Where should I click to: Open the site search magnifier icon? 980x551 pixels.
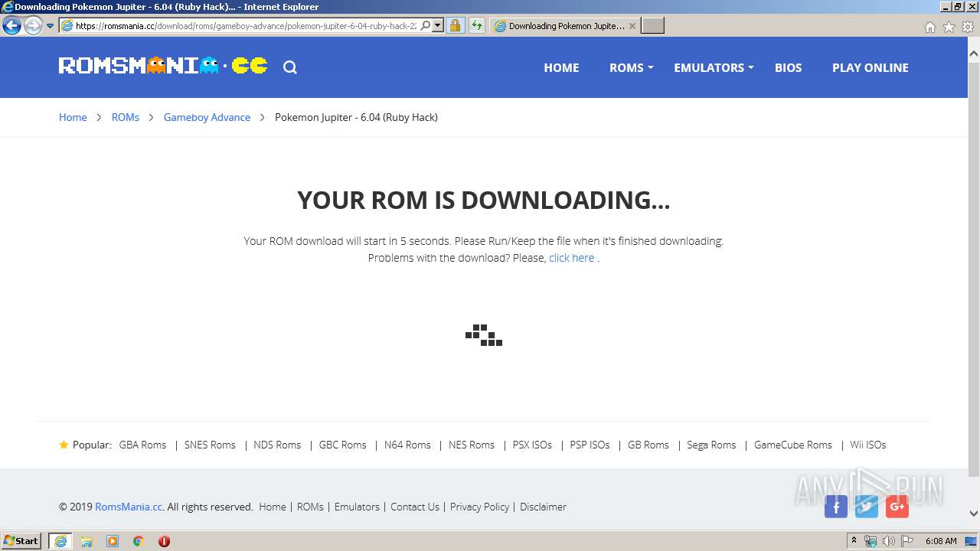coord(289,67)
